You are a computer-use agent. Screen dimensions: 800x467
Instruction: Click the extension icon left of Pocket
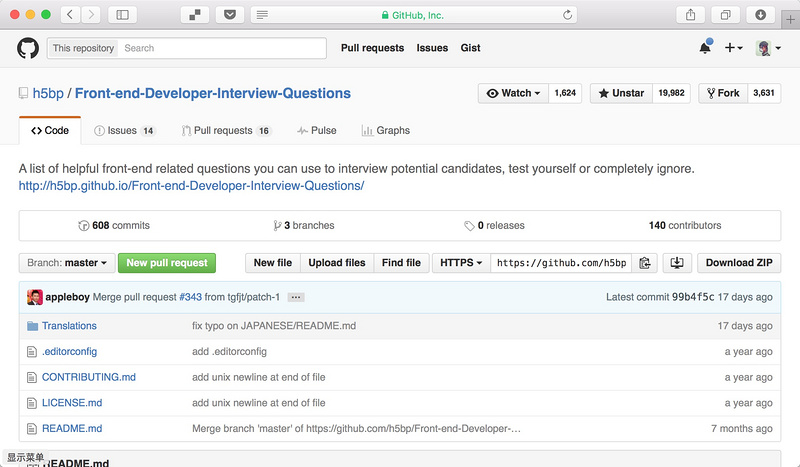[195, 15]
